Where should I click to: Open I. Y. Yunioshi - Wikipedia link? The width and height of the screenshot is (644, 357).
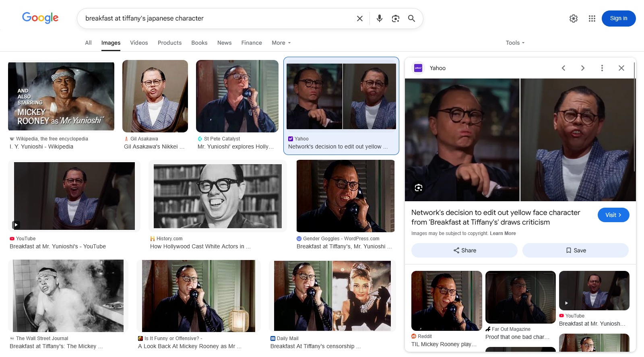(41, 147)
